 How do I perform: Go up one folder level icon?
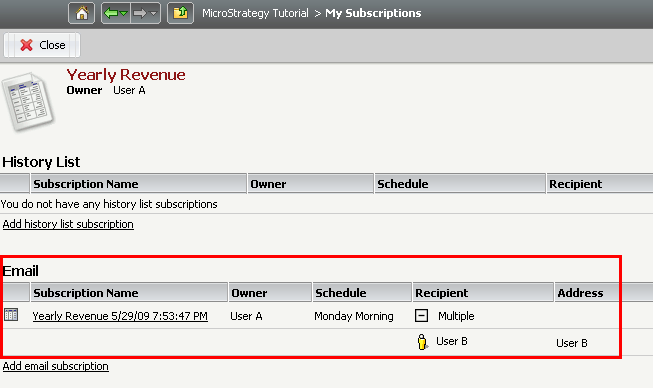[x=180, y=13]
